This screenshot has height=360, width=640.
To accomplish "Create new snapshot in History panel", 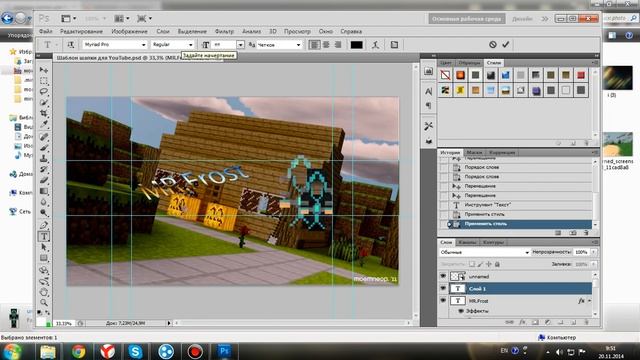I will [573, 233].
